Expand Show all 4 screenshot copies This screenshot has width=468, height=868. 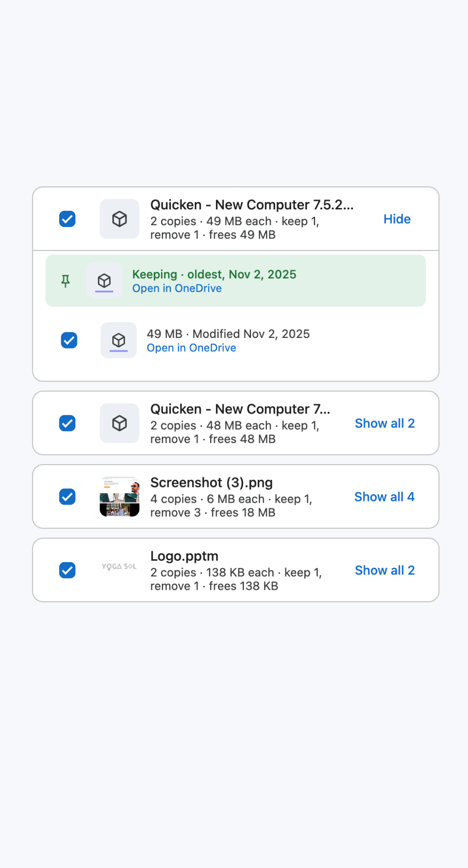384,497
